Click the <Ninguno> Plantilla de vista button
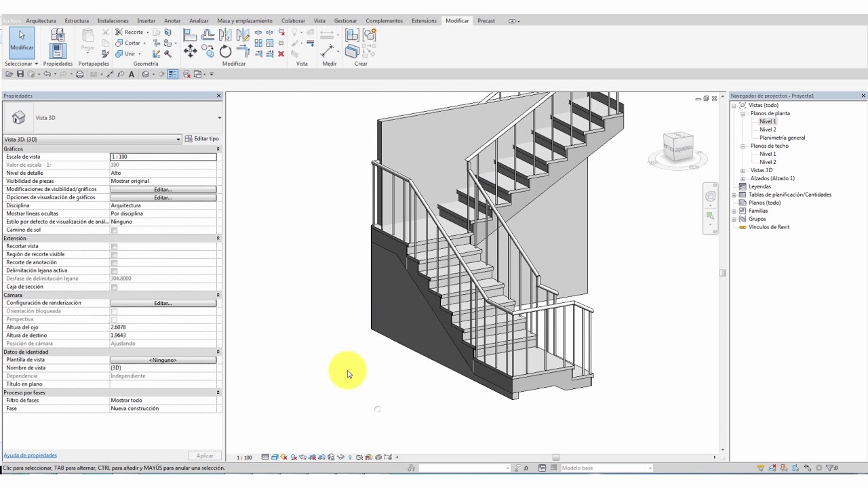 point(163,361)
